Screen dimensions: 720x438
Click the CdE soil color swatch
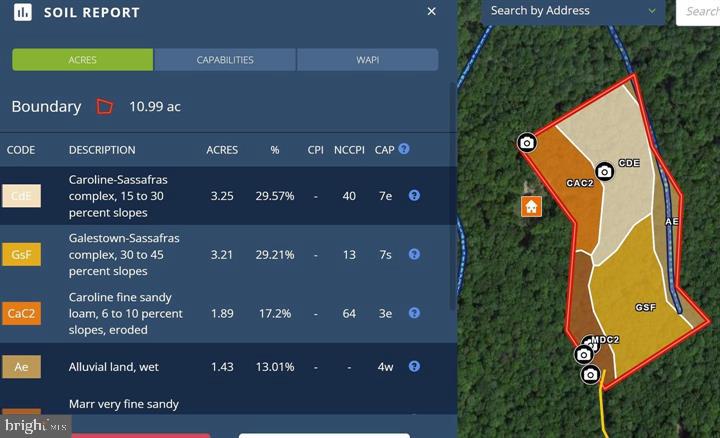point(21,196)
